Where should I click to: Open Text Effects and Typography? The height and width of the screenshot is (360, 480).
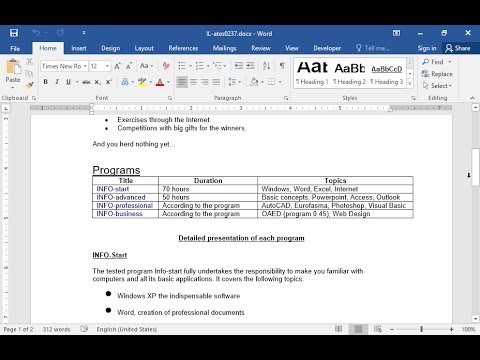(x=125, y=82)
